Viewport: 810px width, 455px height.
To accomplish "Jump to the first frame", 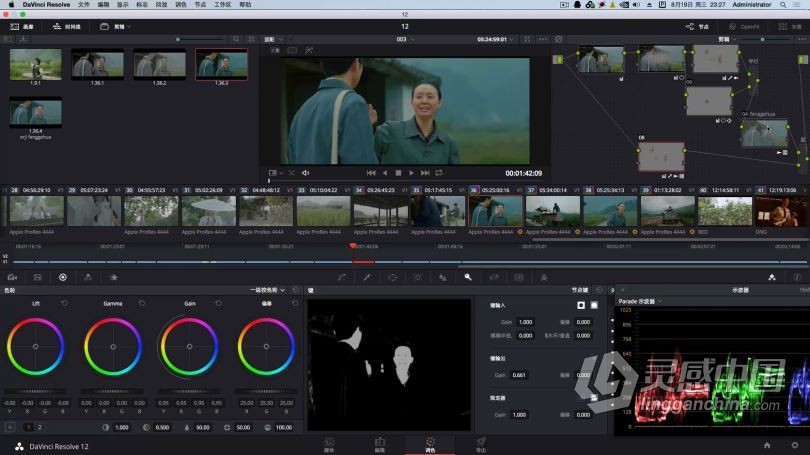I will click(x=371, y=173).
